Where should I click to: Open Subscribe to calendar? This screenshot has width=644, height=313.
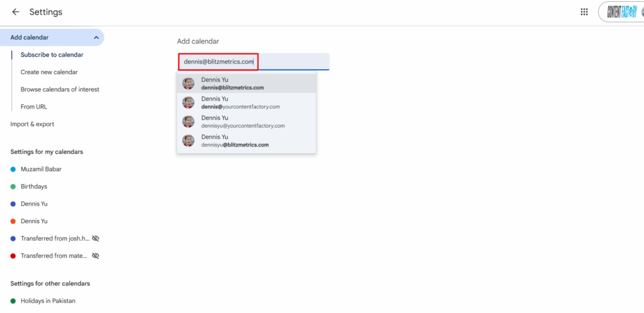52,55
